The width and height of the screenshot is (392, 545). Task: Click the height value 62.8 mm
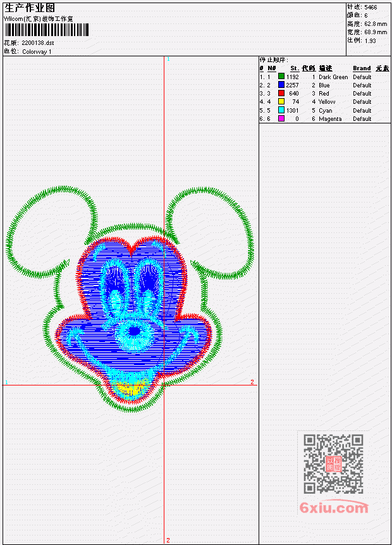point(376,24)
